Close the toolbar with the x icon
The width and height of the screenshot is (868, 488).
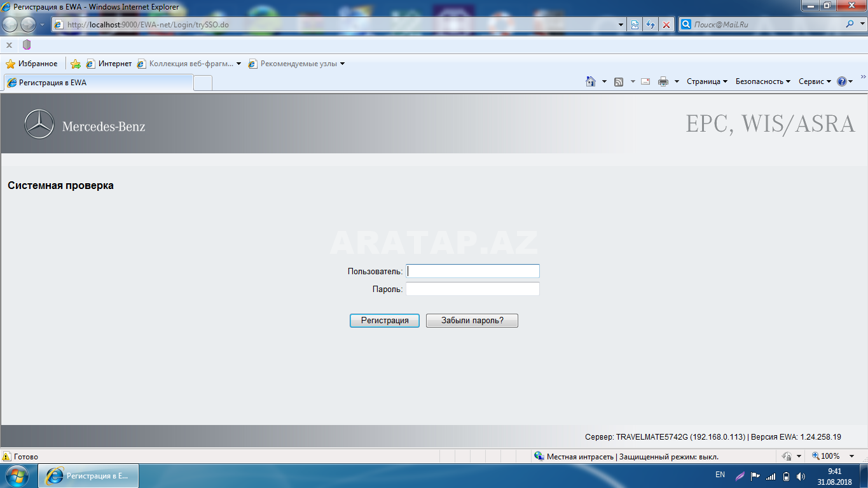(9, 45)
